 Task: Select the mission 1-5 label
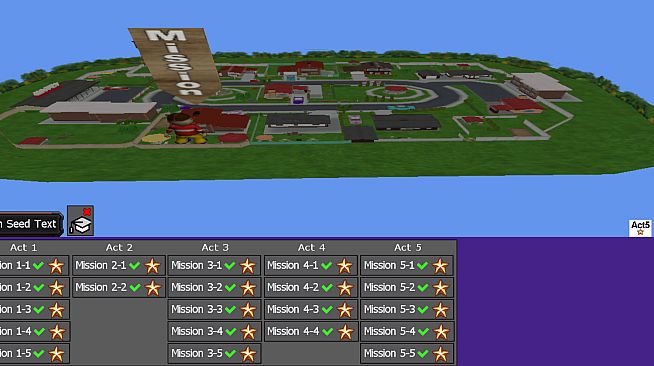(x=15, y=353)
